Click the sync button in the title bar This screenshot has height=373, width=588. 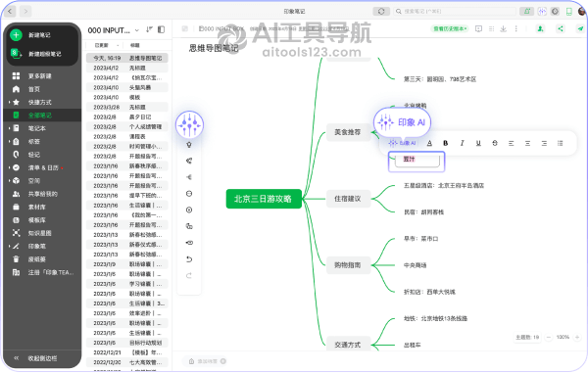(x=381, y=11)
